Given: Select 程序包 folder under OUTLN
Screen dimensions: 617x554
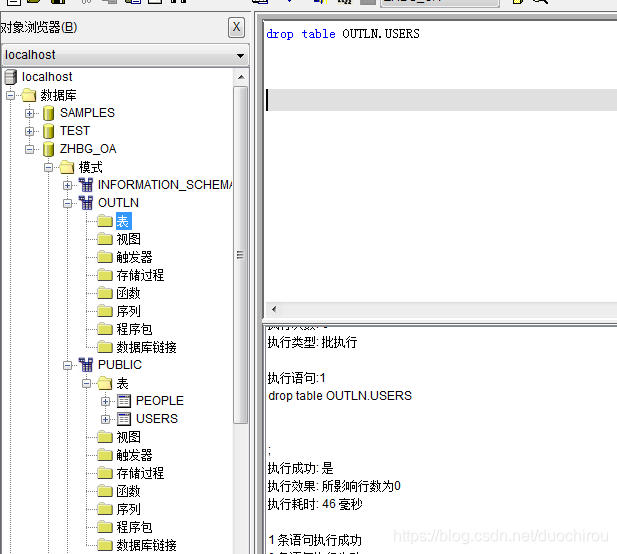Looking at the screenshot, I should (x=134, y=329).
